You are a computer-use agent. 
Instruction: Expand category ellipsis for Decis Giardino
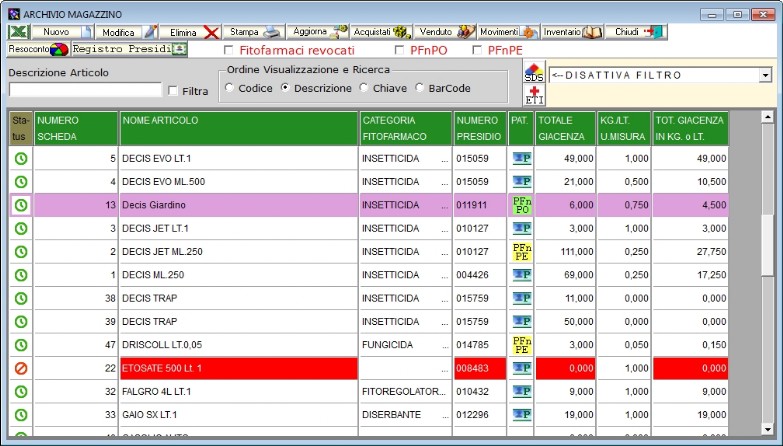click(445, 205)
